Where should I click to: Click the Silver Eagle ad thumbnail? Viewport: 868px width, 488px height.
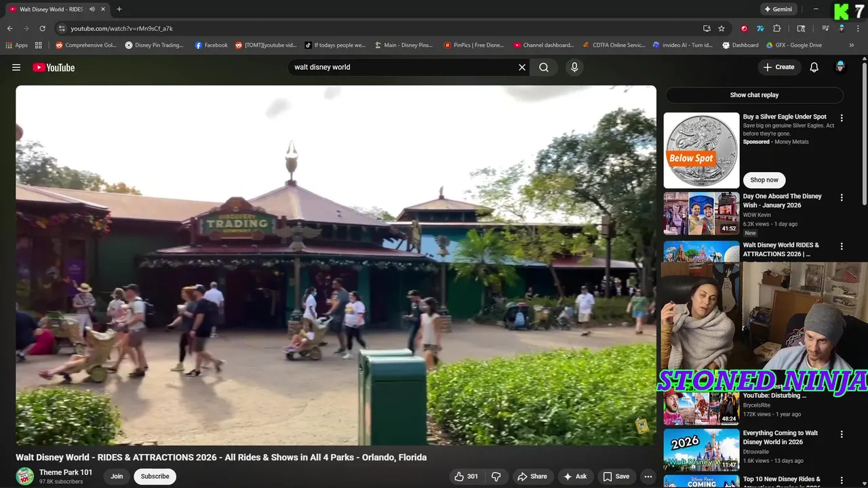click(x=701, y=150)
